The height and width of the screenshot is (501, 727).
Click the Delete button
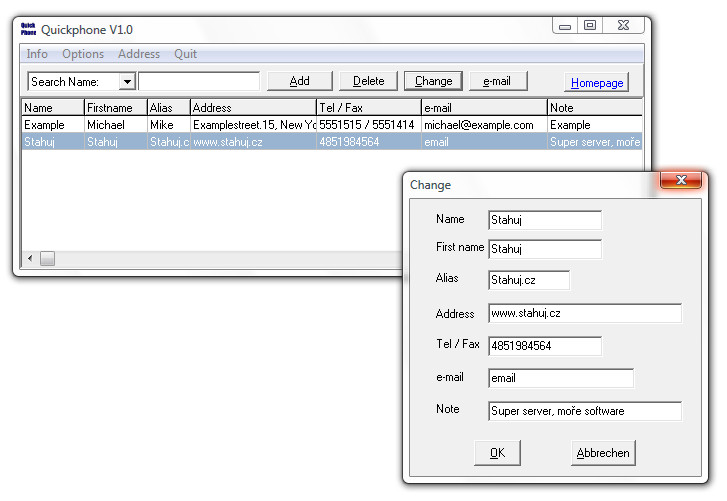369,81
